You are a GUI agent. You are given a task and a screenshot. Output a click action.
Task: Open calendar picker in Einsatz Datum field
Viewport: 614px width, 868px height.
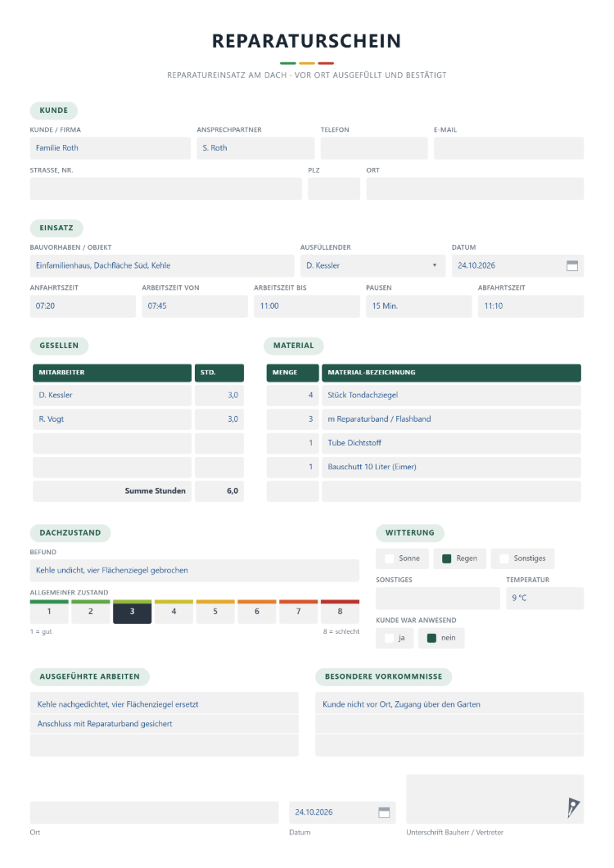coord(572,265)
